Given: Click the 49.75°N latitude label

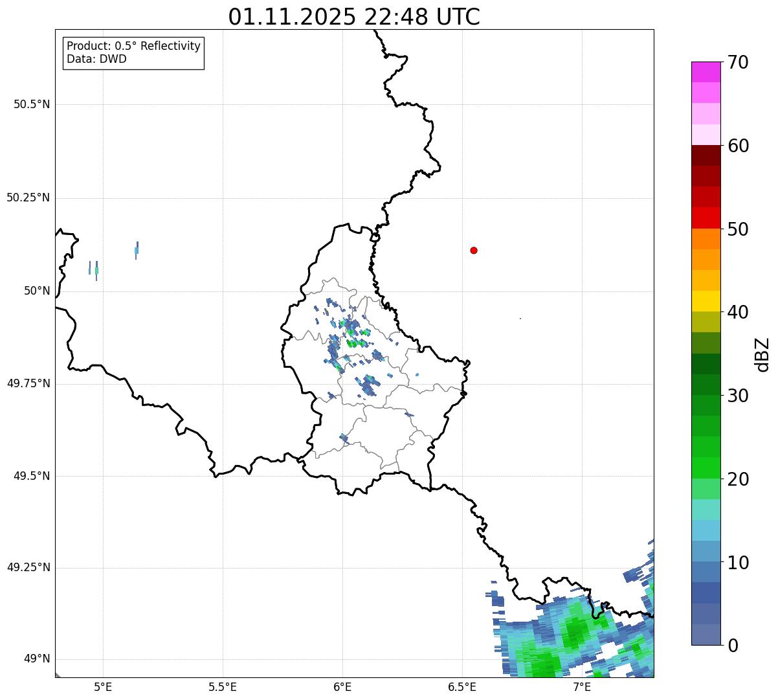Looking at the screenshot, I should [x=28, y=383].
